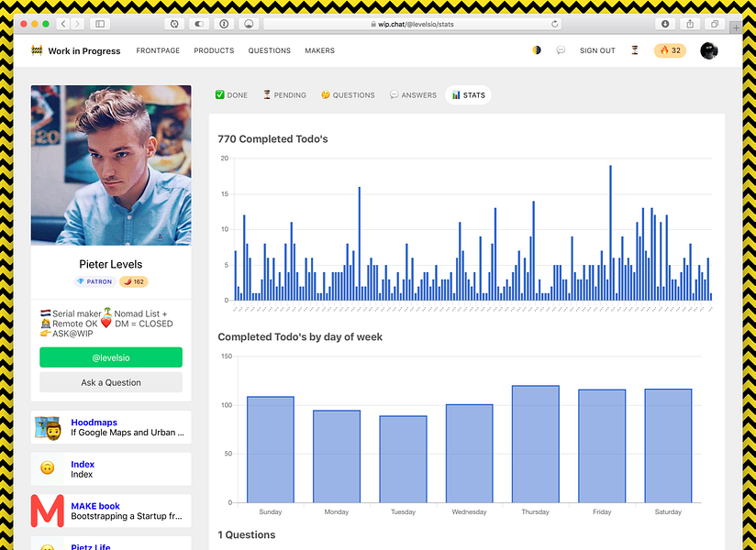Click the 1 Questions heading

click(x=247, y=535)
